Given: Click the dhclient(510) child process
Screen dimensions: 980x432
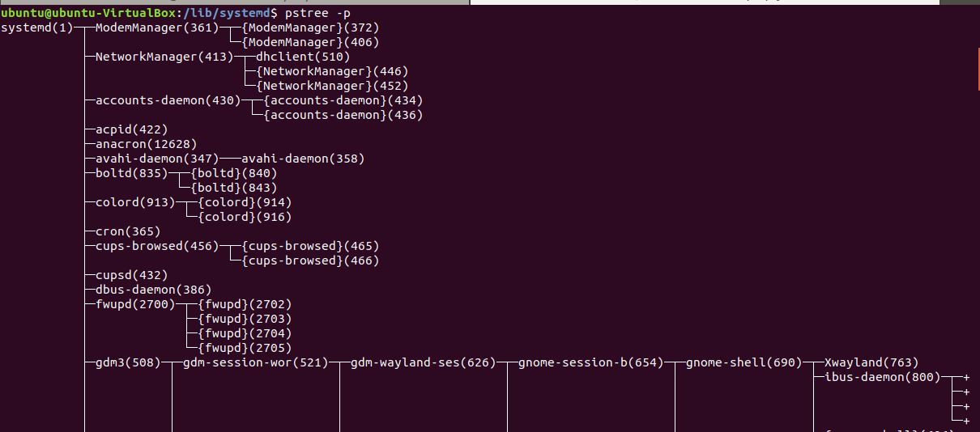Looking at the screenshot, I should [x=303, y=57].
